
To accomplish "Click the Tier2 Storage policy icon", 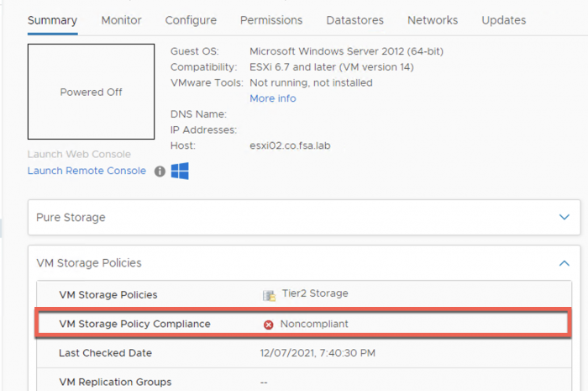I will pos(269,294).
